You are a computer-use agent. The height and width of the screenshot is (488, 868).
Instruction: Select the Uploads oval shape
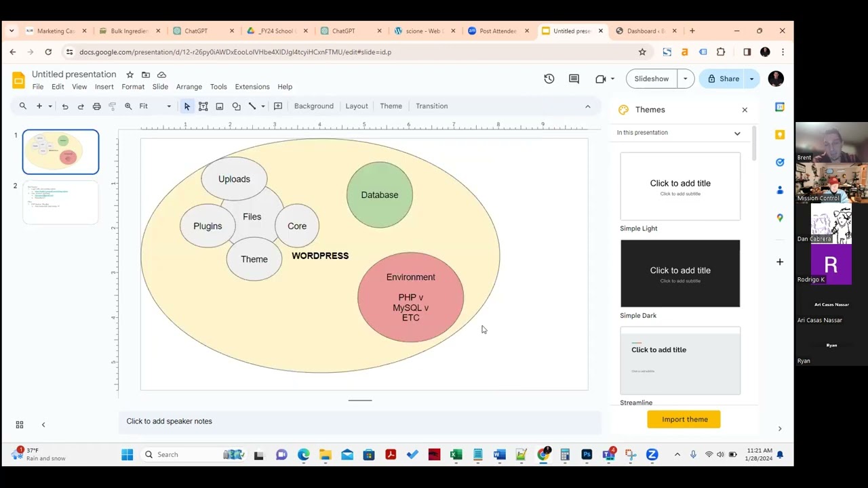pos(234,179)
